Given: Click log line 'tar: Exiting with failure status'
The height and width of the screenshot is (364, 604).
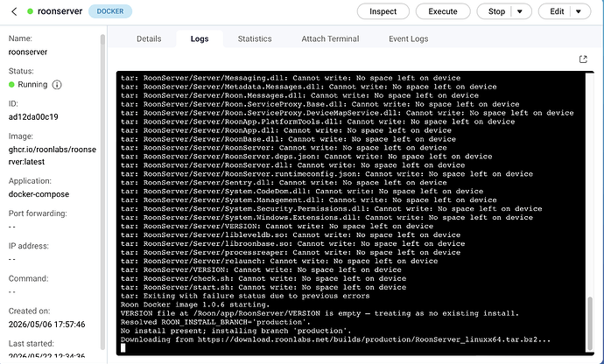Looking at the screenshot, I should tap(245, 297).
